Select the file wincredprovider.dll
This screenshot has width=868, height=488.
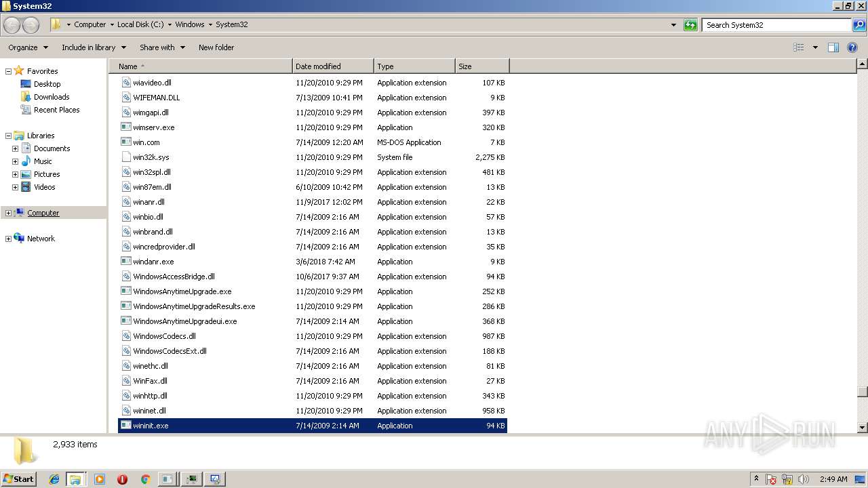tap(313, 247)
